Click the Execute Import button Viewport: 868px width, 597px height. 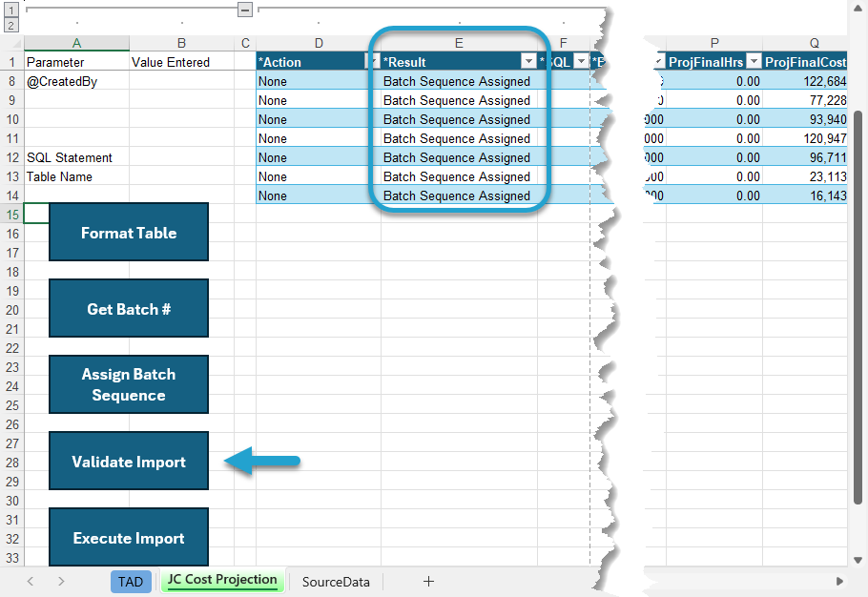129,537
